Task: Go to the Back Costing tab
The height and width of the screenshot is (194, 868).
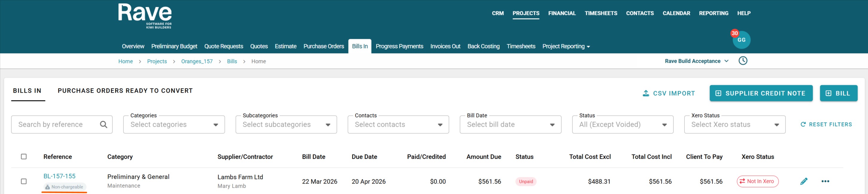Action: click(x=483, y=46)
